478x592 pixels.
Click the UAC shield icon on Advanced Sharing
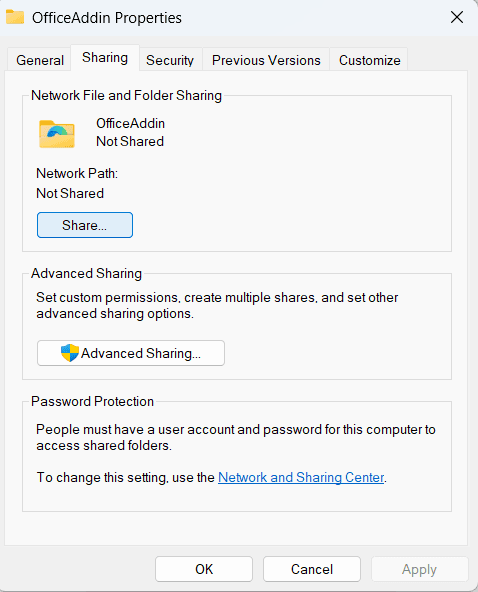click(x=69, y=353)
